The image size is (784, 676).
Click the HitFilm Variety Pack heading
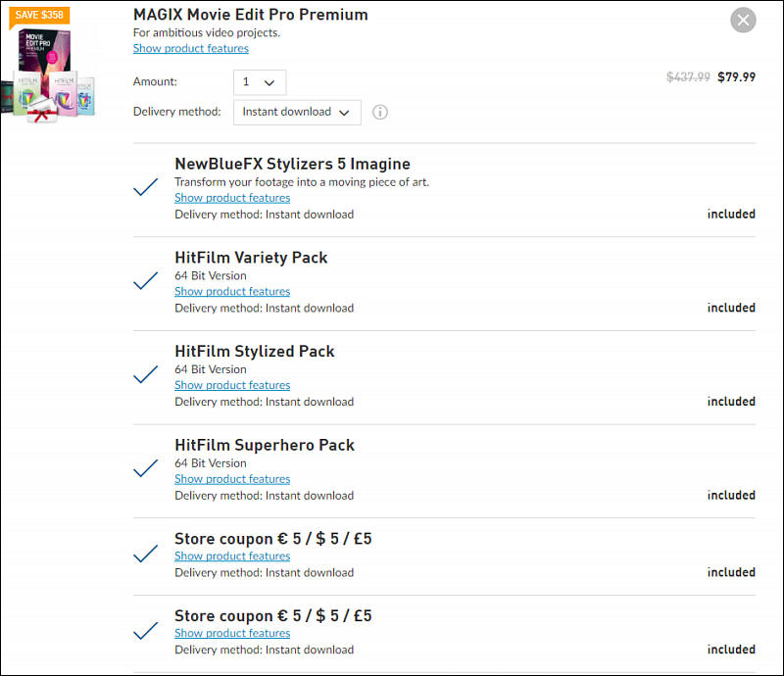(251, 258)
